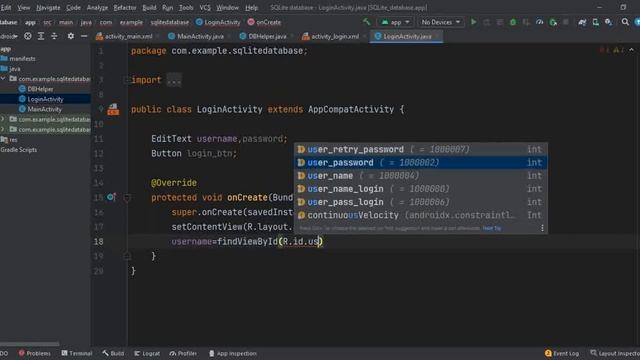Switch to the activity_login.xml tab
The height and width of the screenshot is (360, 640).
click(x=331, y=36)
